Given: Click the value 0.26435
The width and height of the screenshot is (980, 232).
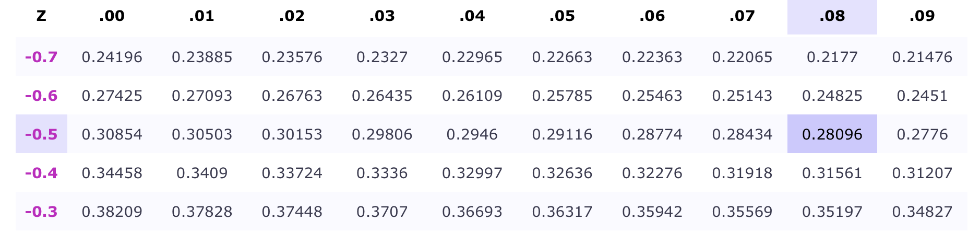Looking at the screenshot, I should [x=382, y=96].
